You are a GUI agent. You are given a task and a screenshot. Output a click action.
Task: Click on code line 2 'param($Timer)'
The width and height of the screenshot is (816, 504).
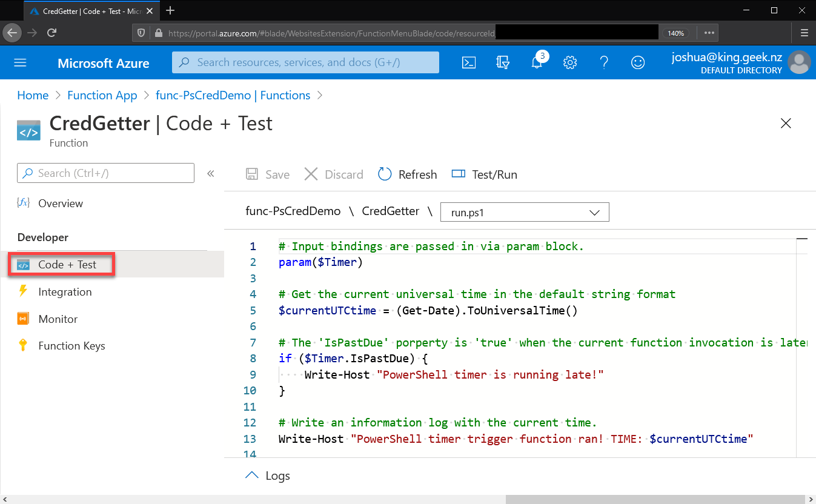pos(320,262)
